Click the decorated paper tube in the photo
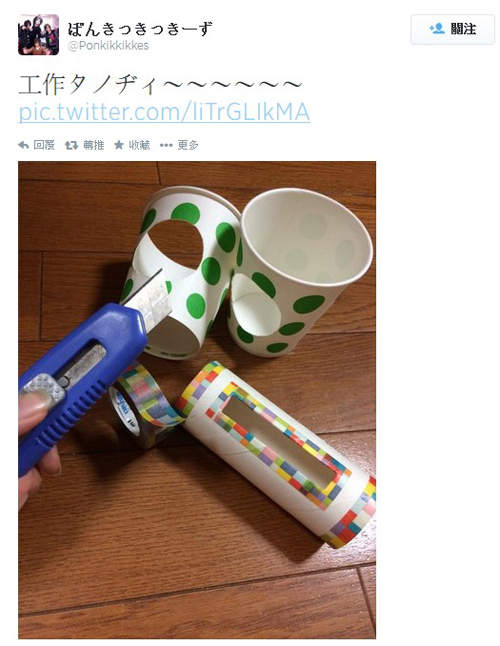Screen dimensions: 500x646 pos(278,453)
